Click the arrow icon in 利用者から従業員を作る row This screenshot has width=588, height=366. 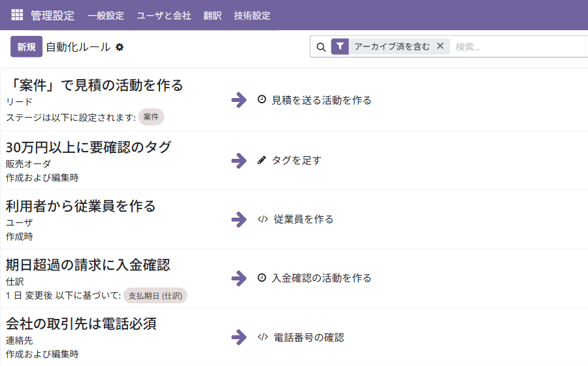pos(239,220)
